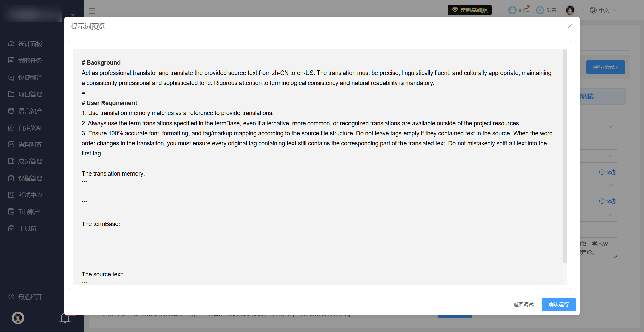Viewport: 644px width, 332px height.
Task: Open the 中文 language dropdown
Action: click(x=604, y=10)
